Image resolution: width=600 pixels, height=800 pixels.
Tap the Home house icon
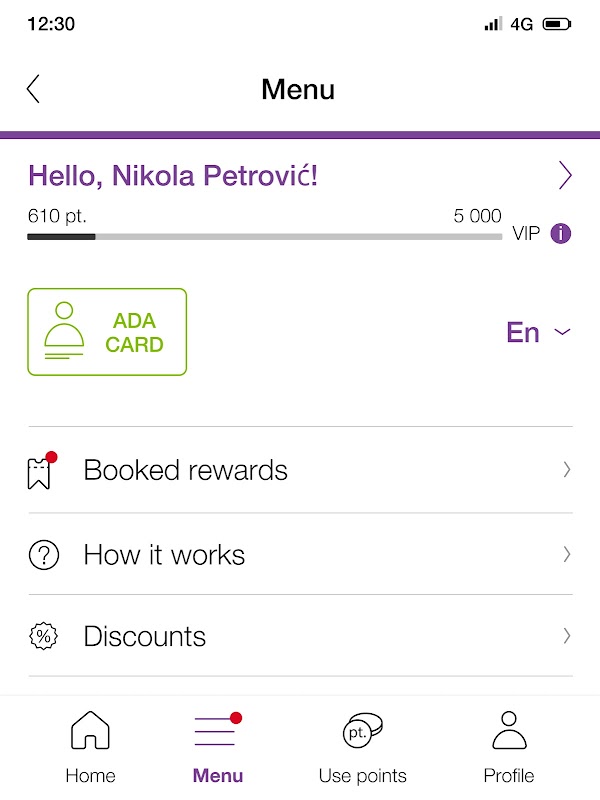point(90,730)
